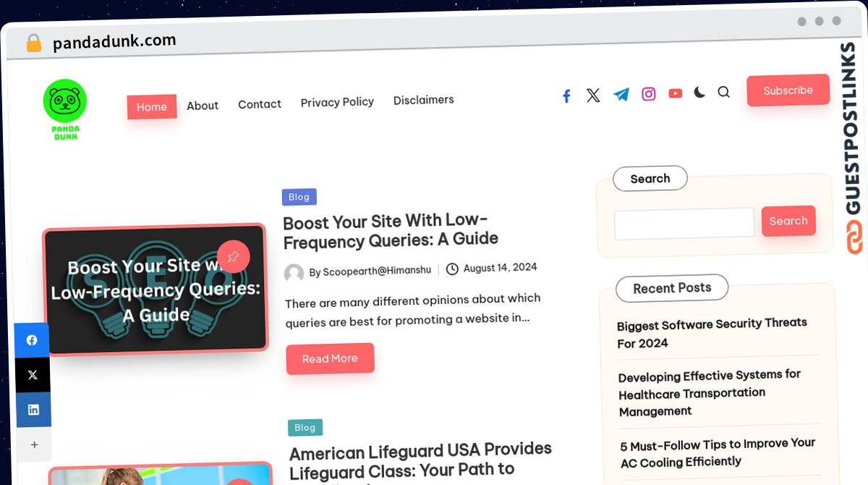
Task: Open the Privacy Policy menu item
Action: point(337,102)
